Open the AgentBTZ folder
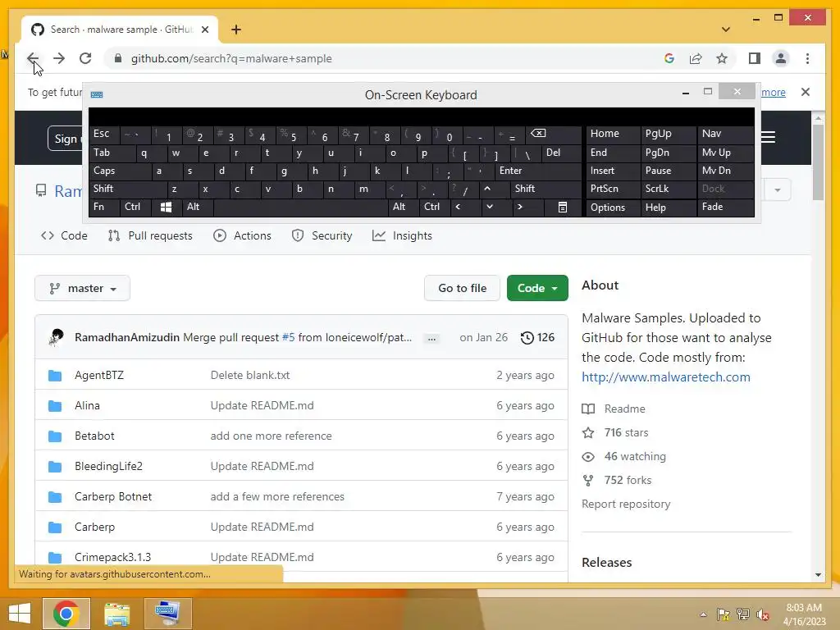840x630 pixels. [99, 375]
